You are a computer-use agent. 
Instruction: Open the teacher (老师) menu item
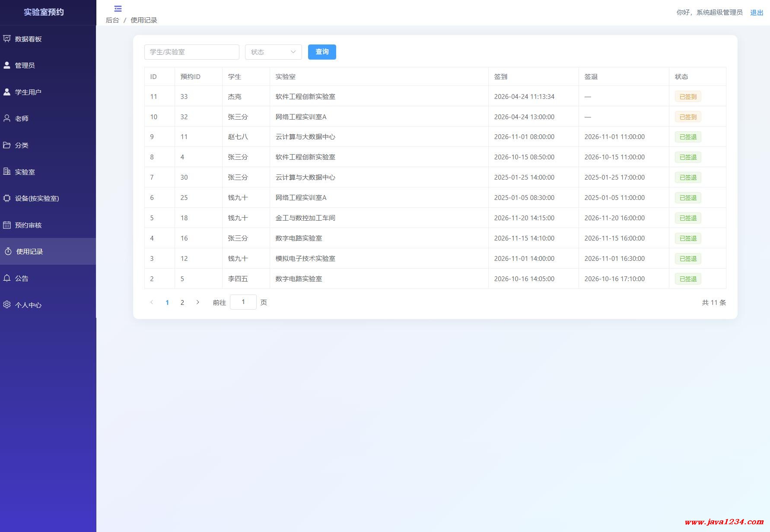tap(22, 118)
